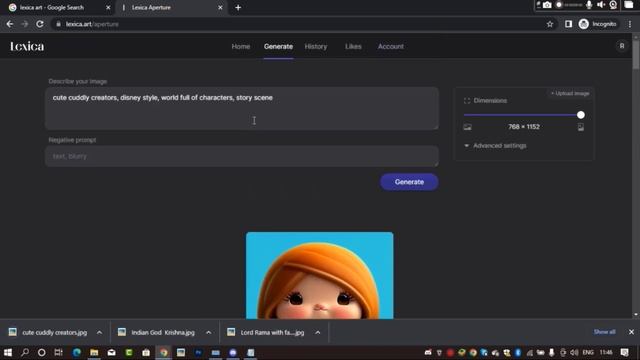Open Cortana circle in the taskbar
The width and height of the screenshot is (640, 360).
(42, 352)
